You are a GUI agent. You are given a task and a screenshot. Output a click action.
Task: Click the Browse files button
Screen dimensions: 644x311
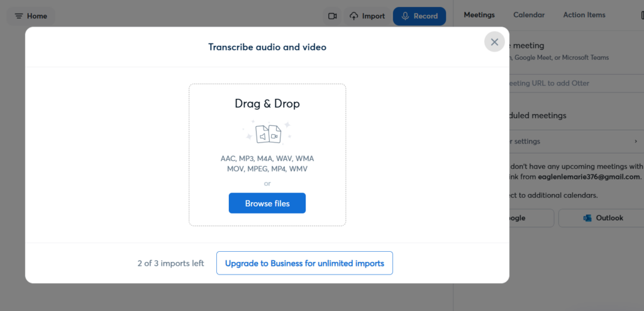click(267, 203)
